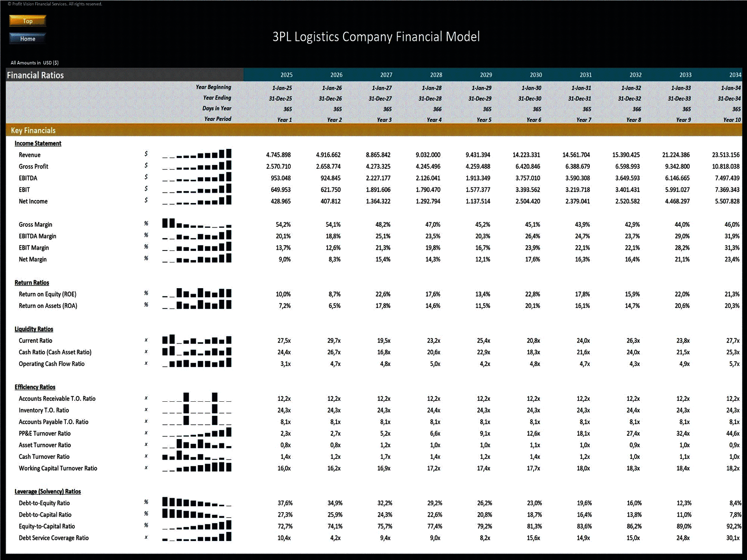The image size is (747, 560).
Task: Select the Asset Turnover Ratio label
Action: pyautogui.click(x=45, y=445)
